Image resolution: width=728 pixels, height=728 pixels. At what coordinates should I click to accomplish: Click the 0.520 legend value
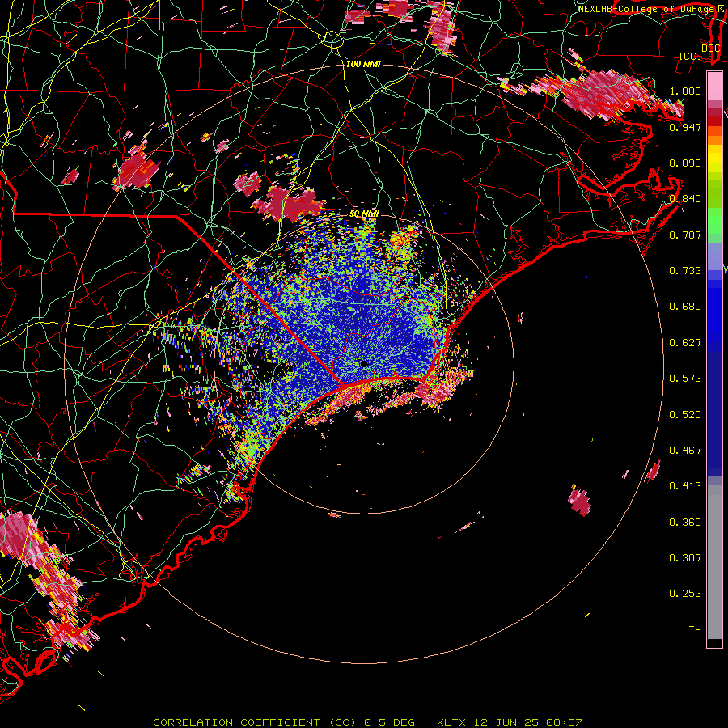(685, 414)
